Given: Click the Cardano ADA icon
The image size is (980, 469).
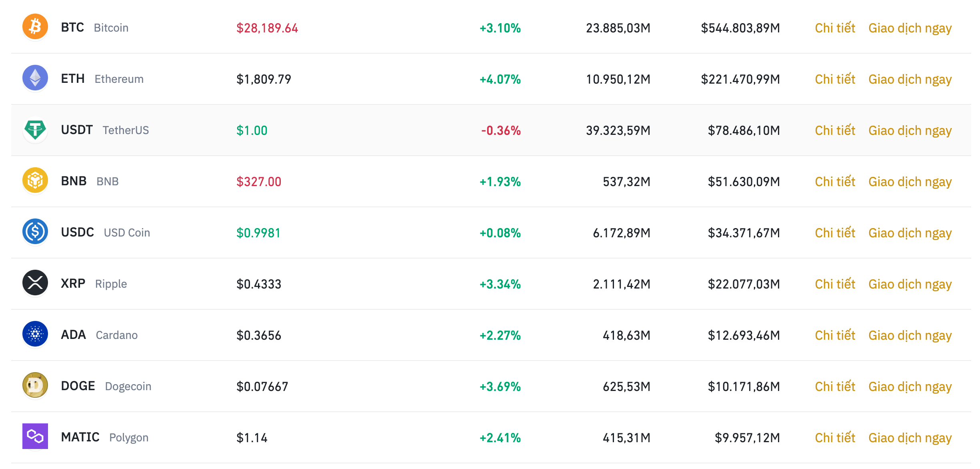Looking at the screenshot, I should tap(35, 334).
